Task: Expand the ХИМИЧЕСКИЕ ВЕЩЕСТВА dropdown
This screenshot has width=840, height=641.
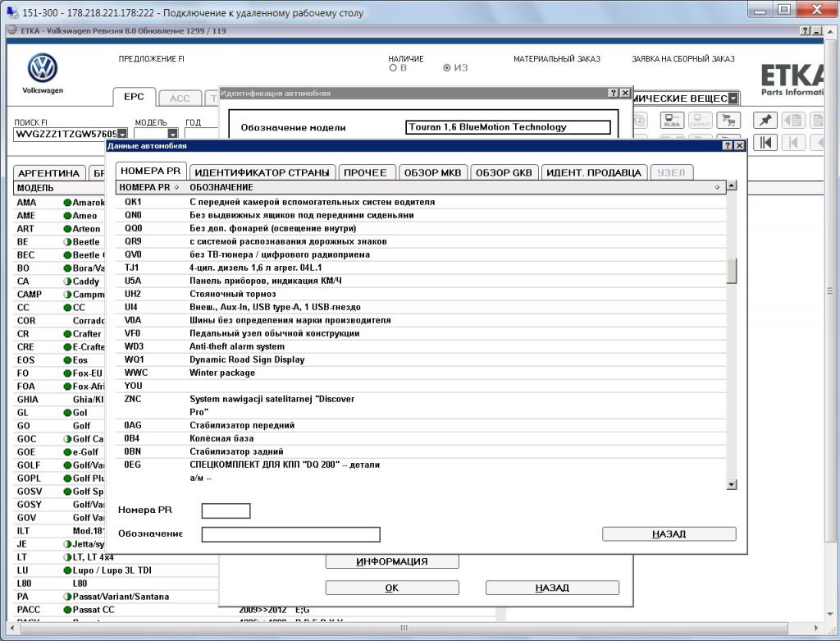Action: pos(733,98)
